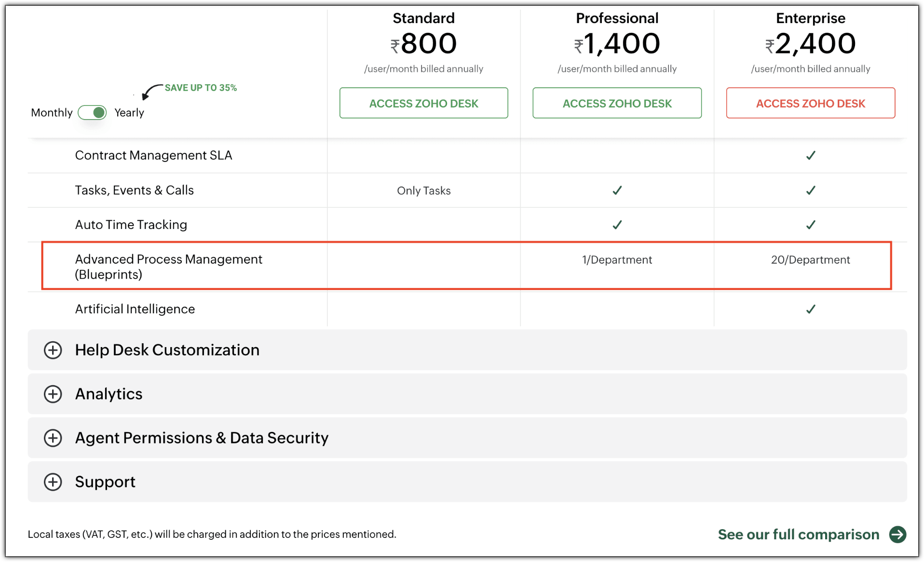Click Enterprise checkmark for Artificial Intelligence
Image resolution: width=924 pixels, height=562 pixels.
(x=811, y=309)
